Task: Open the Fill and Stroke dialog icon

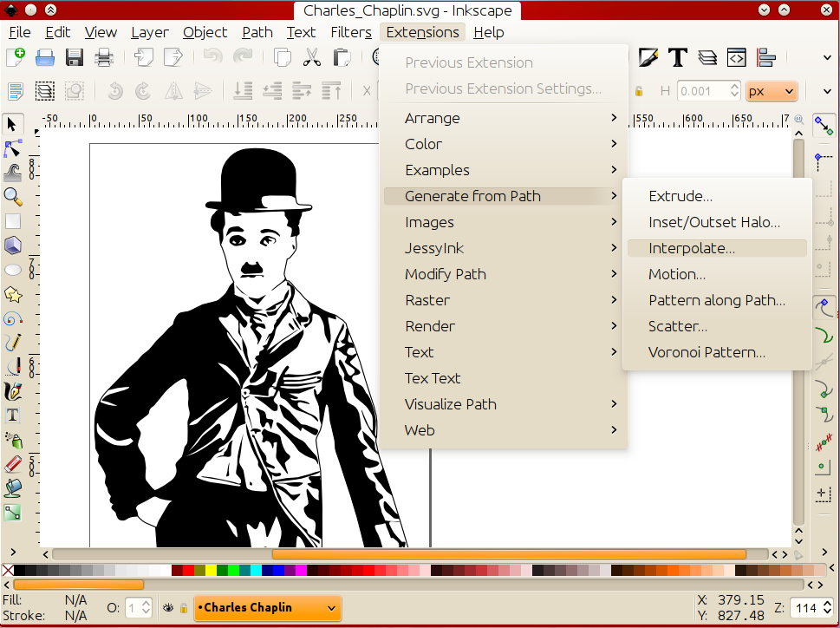Action: (648, 57)
